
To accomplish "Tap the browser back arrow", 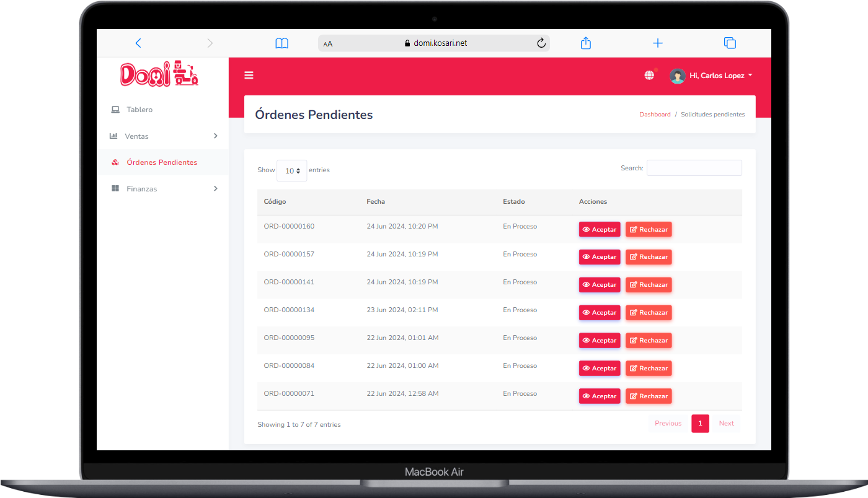I will coord(138,43).
